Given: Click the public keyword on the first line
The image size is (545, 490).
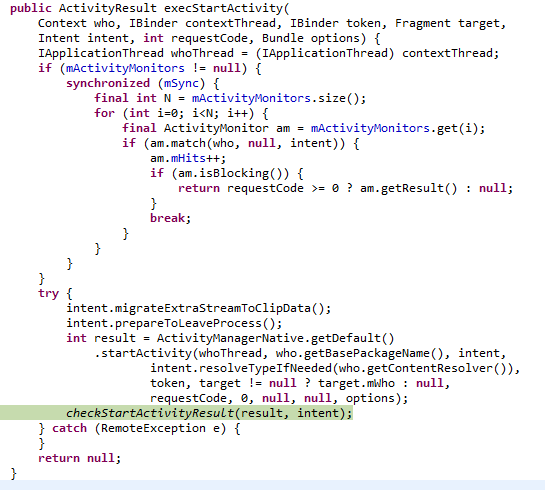Looking at the screenshot, I should pyautogui.click(x=31, y=8).
